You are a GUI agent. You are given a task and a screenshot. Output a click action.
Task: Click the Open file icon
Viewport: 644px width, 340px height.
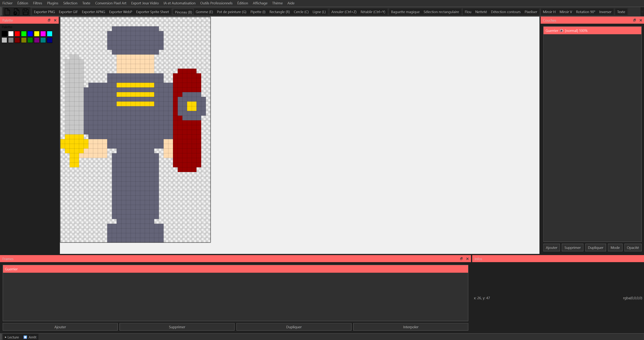[16, 12]
